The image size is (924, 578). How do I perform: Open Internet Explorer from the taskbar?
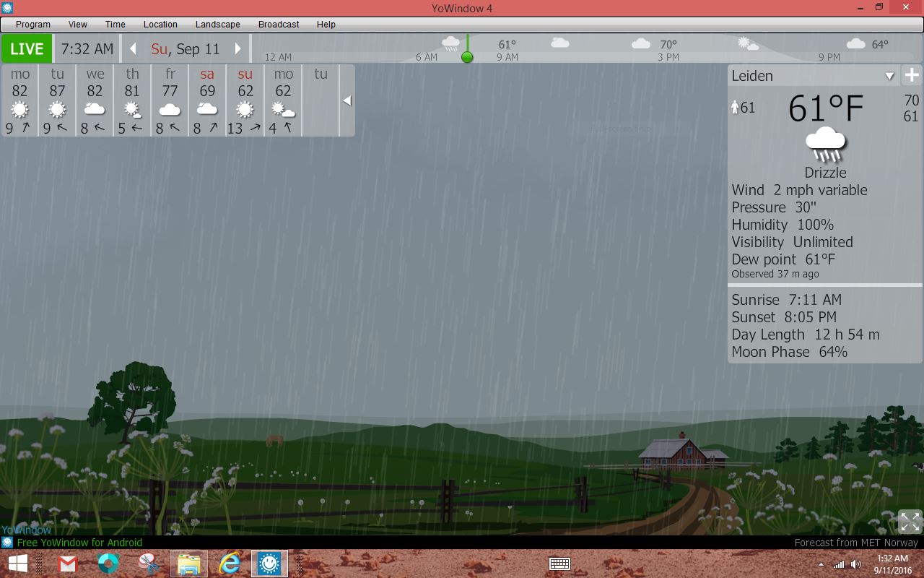click(x=229, y=564)
